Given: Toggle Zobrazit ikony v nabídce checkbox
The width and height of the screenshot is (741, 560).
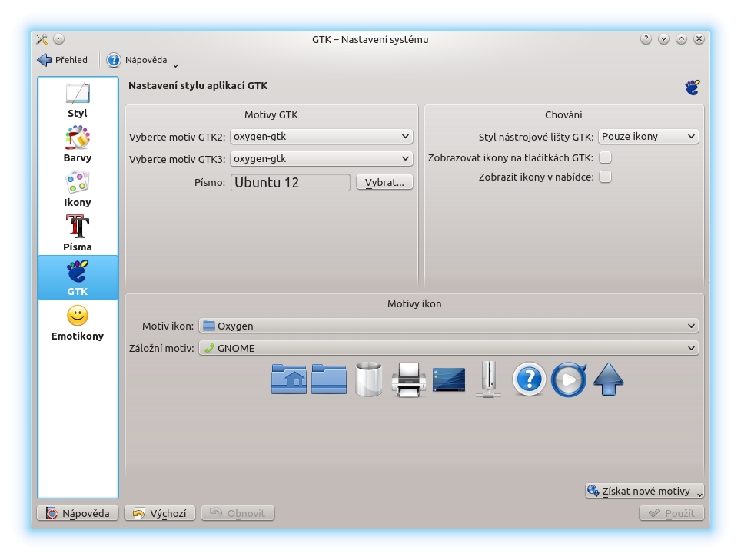Looking at the screenshot, I should [605, 177].
